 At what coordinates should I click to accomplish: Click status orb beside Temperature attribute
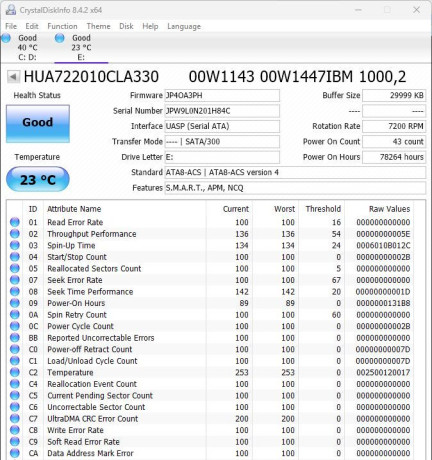click(15, 372)
